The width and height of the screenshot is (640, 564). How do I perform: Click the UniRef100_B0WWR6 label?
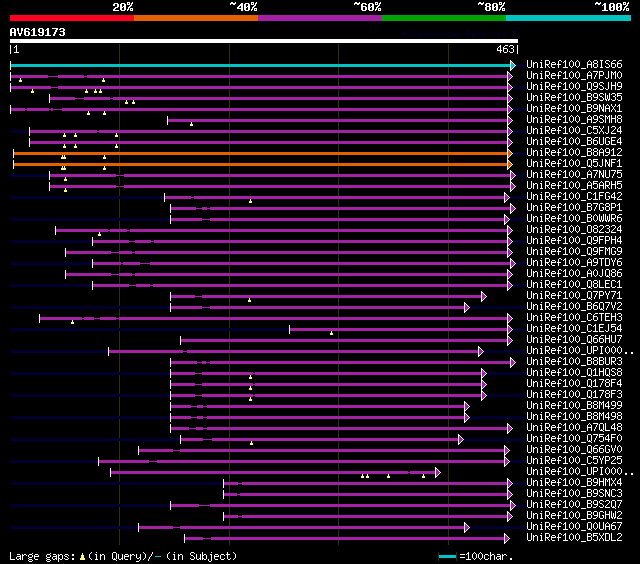pyautogui.click(x=574, y=219)
